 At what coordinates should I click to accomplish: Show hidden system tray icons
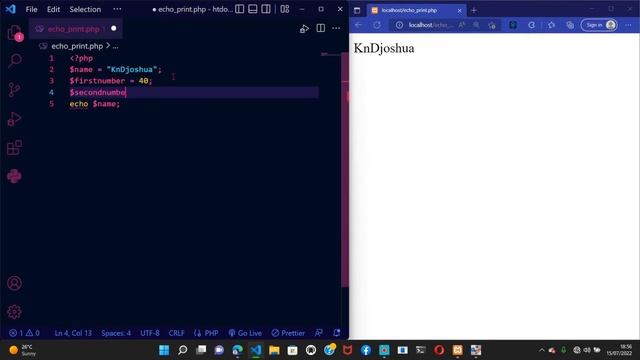point(542,350)
